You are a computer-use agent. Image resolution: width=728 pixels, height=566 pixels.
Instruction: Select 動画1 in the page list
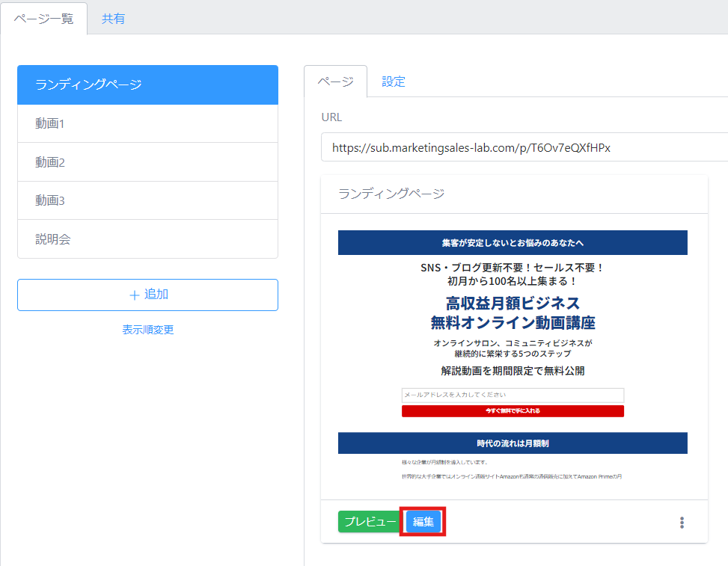tap(147, 123)
